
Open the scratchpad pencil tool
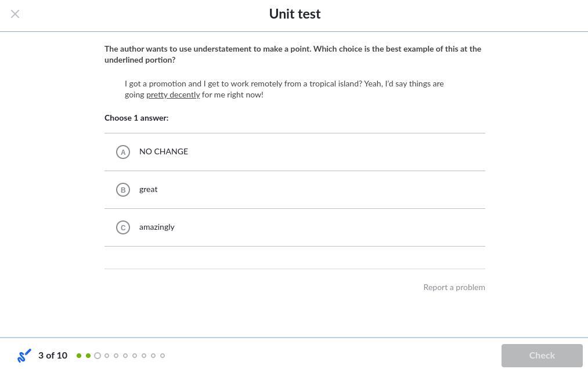[24, 355]
